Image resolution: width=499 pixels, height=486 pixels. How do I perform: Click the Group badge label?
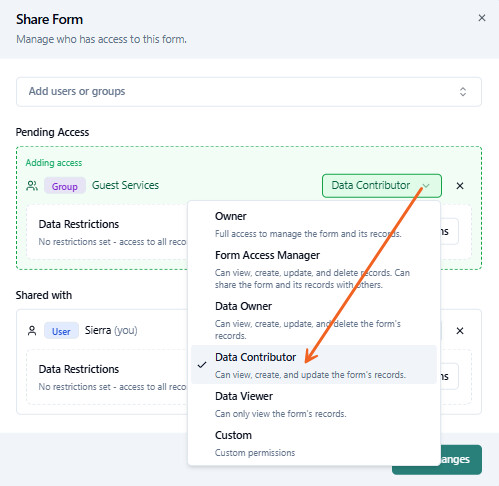(x=65, y=186)
